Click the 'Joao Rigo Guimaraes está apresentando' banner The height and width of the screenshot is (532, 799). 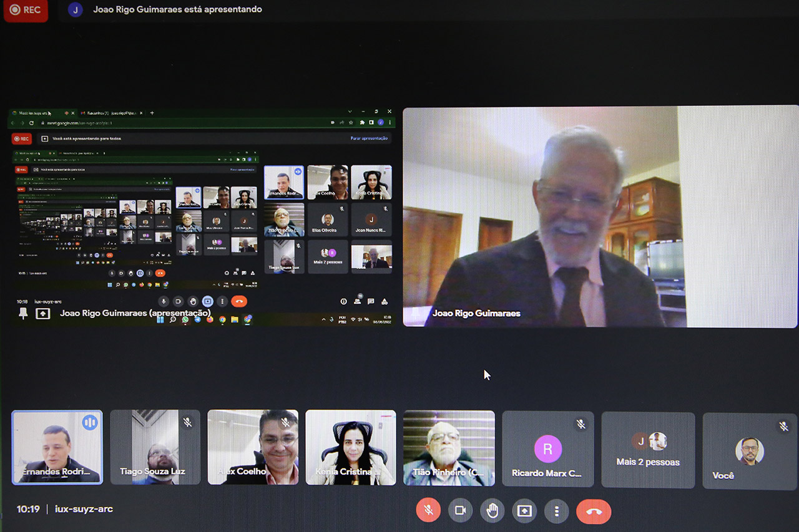point(177,10)
